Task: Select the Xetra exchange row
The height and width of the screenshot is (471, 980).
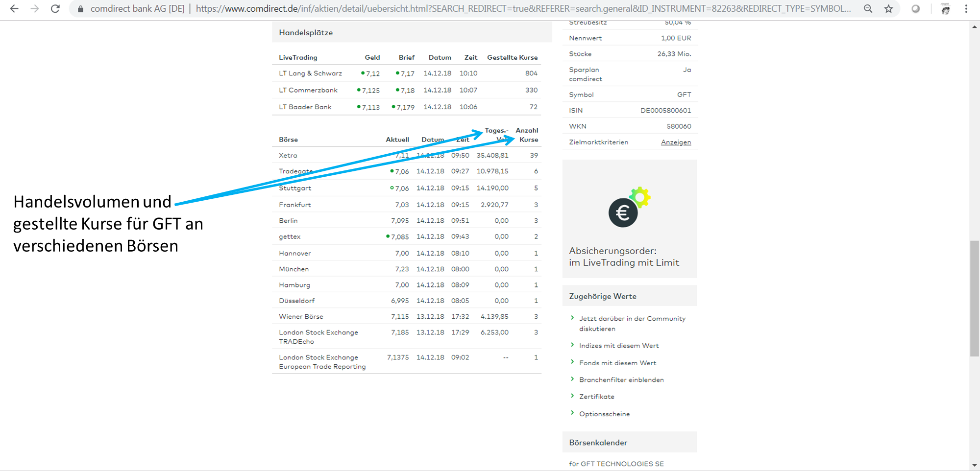Action: tap(288, 155)
